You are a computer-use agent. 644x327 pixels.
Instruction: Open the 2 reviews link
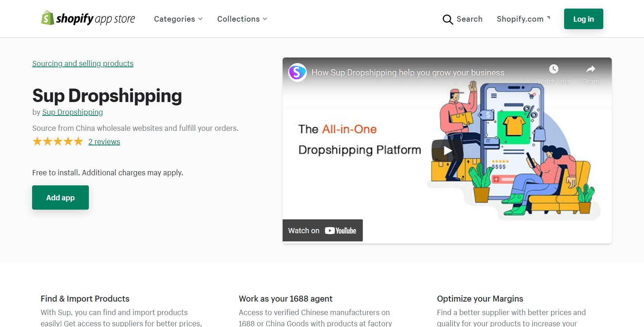click(104, 142)
